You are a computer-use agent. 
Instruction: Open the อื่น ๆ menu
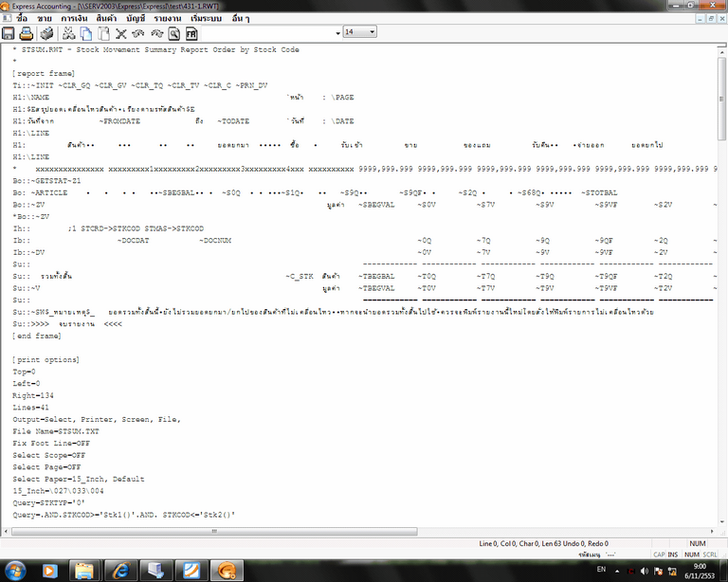(x=241, y=19)
